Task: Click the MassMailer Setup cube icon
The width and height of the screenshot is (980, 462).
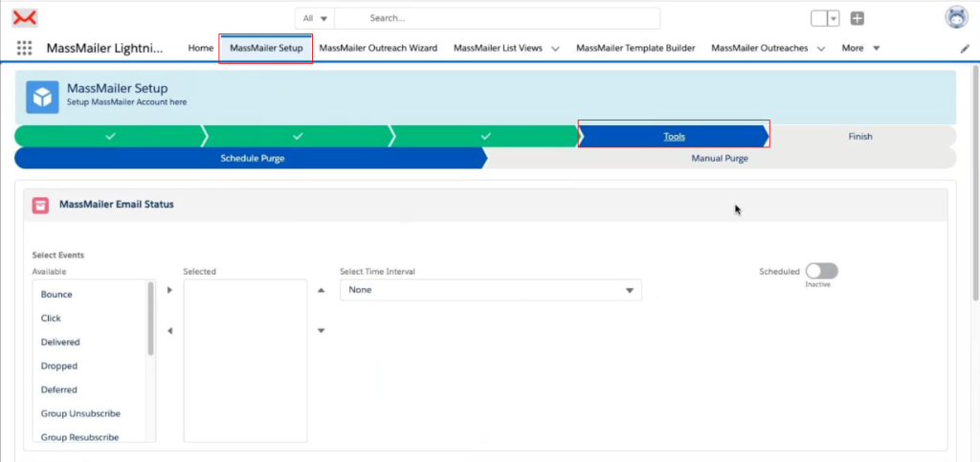Action: pyautogui.click(x=42, y=97)
